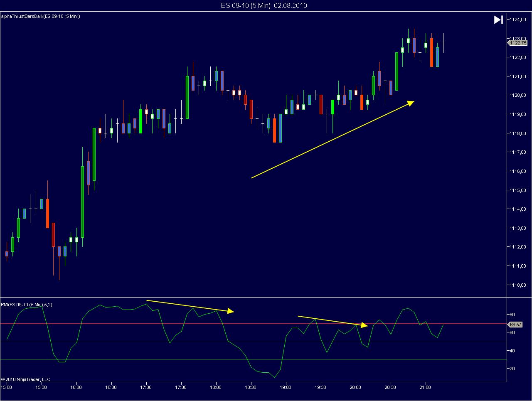Click the 1120,00 price axis label

[518, 95]
